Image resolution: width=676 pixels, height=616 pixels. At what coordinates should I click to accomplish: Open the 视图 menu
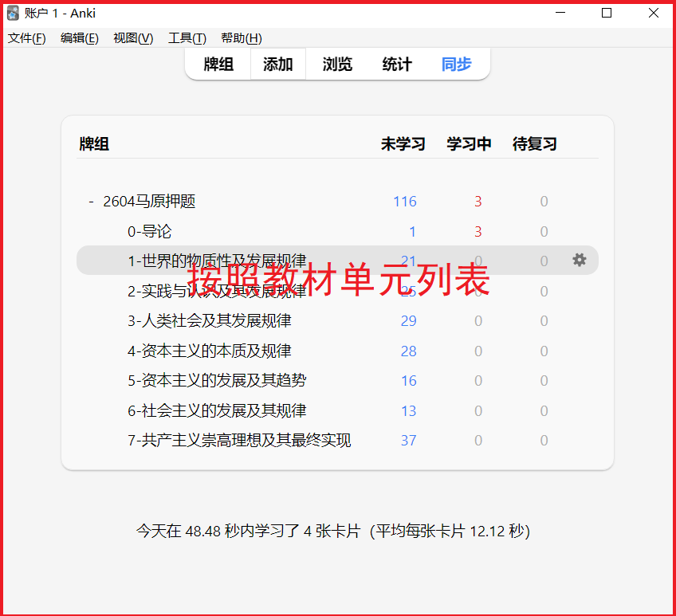click(x=132, y=37)
